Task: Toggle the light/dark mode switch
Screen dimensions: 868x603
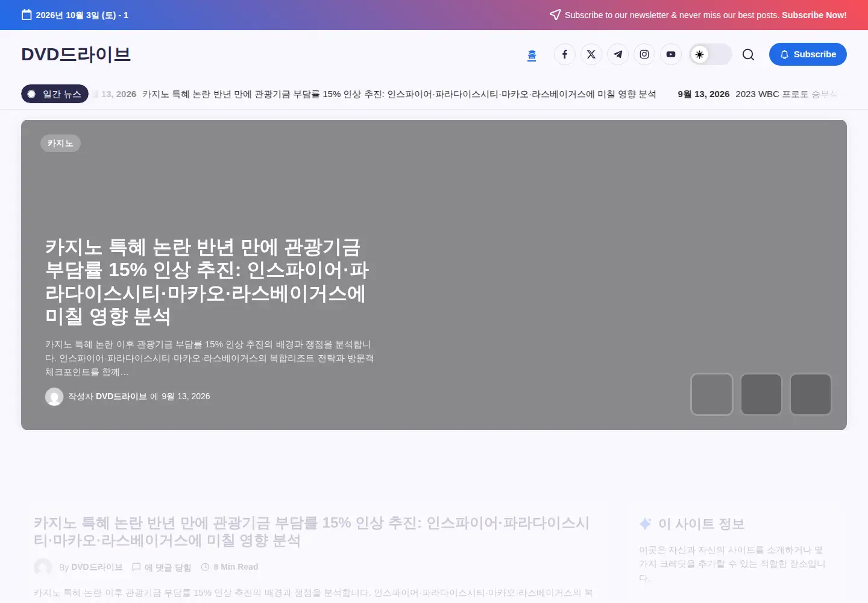Action: [711, 54]
